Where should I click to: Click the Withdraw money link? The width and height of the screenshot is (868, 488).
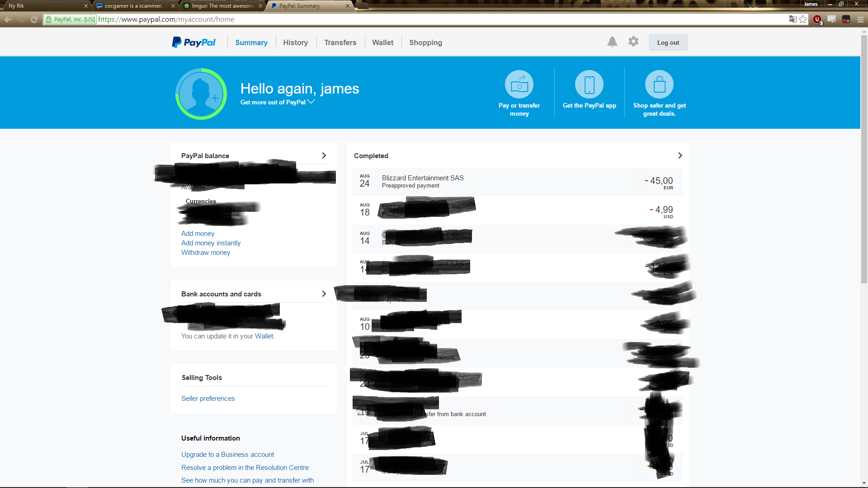tap(206, 253)
